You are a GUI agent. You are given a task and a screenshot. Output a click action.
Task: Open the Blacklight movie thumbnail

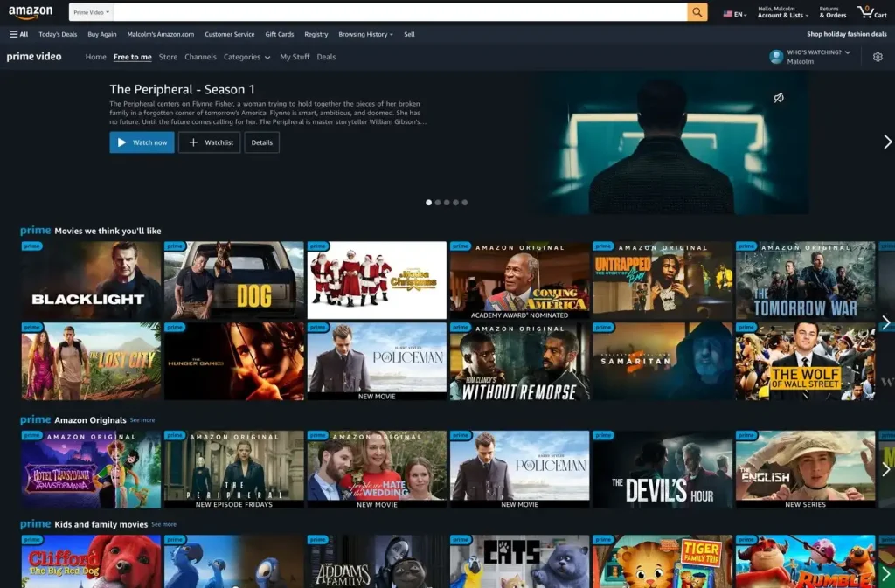[x=91, y=280]
